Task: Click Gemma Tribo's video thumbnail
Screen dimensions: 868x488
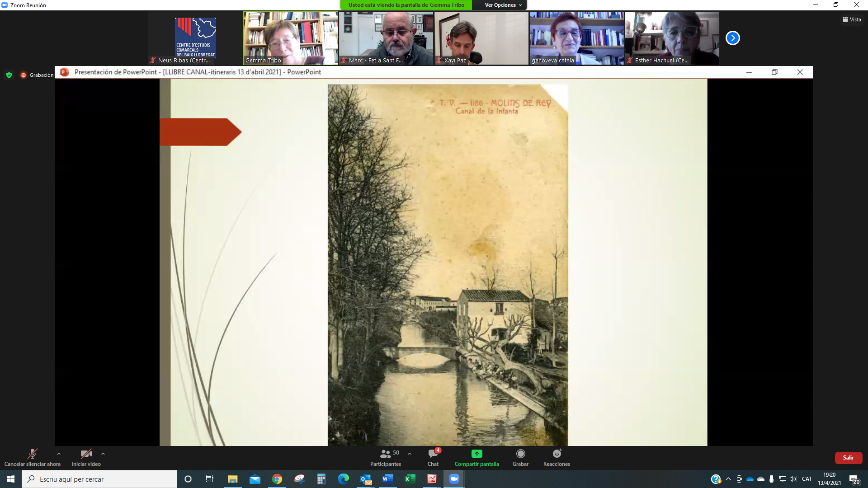Action: coord(290,38)
